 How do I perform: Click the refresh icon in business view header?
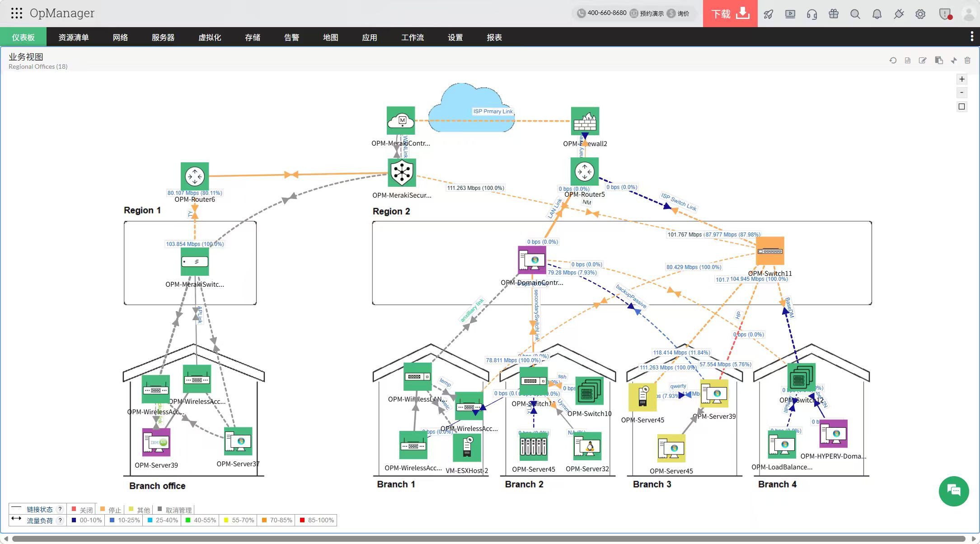[x=893, y=61]
